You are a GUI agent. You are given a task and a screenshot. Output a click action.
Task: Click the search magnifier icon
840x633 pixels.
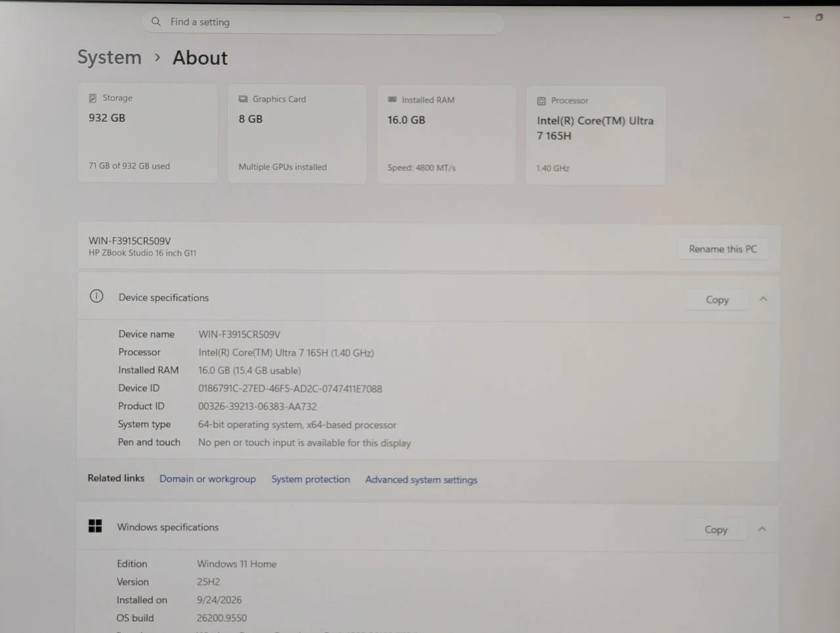[156, 22]
